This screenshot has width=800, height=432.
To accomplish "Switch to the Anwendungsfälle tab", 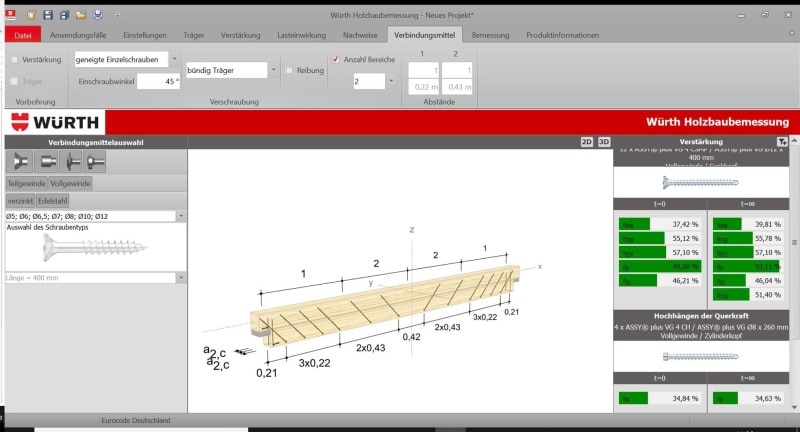I will pos(78,35).
